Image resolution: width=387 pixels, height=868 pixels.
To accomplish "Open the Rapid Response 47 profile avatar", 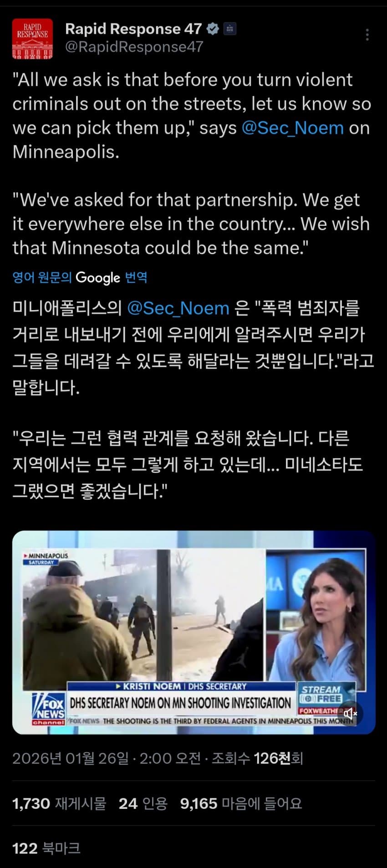I will point(32,39).
